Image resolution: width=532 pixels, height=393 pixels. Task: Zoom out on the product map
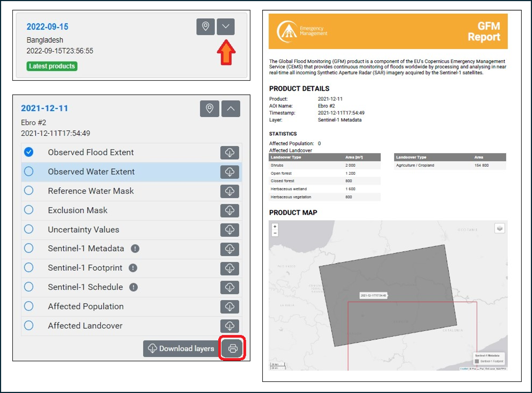tap(275, 233)
